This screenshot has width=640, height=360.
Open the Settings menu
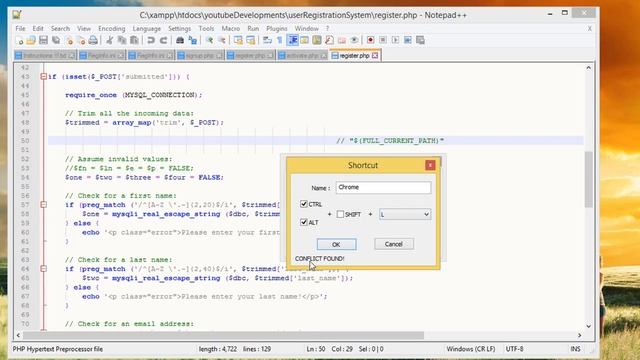[180, 29]
